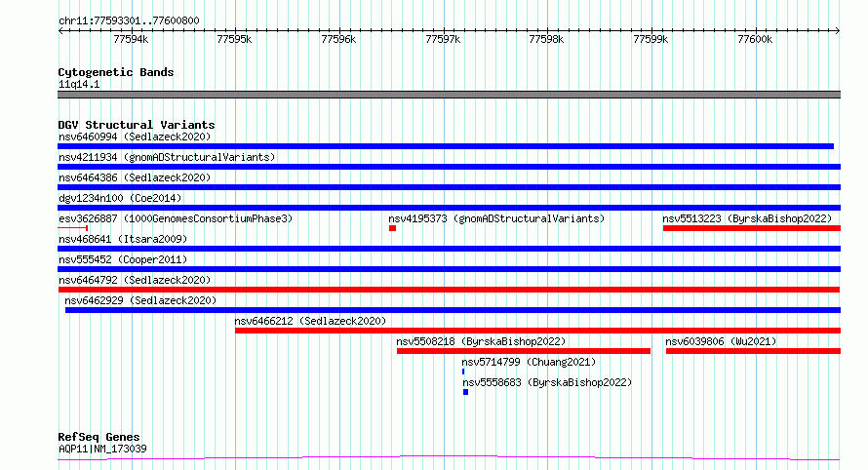This screenshot has width=868, height=470.
Task: Open nsv6466212 (Sedlazeck2020) label
Action: pyautogui.click(x=310, y=321)
